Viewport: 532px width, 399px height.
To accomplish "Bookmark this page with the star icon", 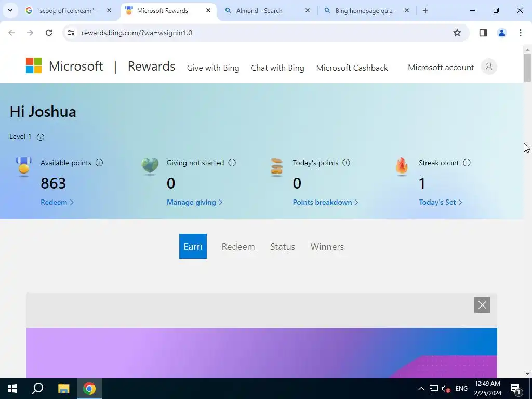I will (x=457, y=33).
